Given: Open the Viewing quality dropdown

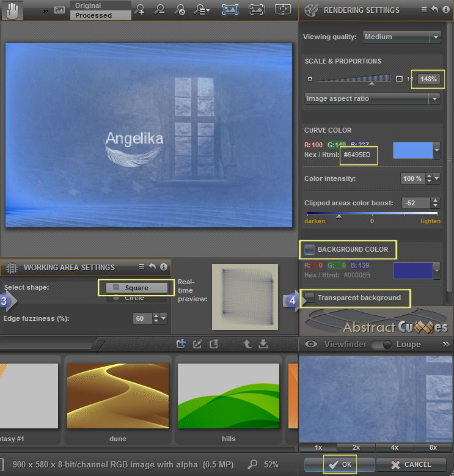Looking at the screenshot, I should pos(401,37).
